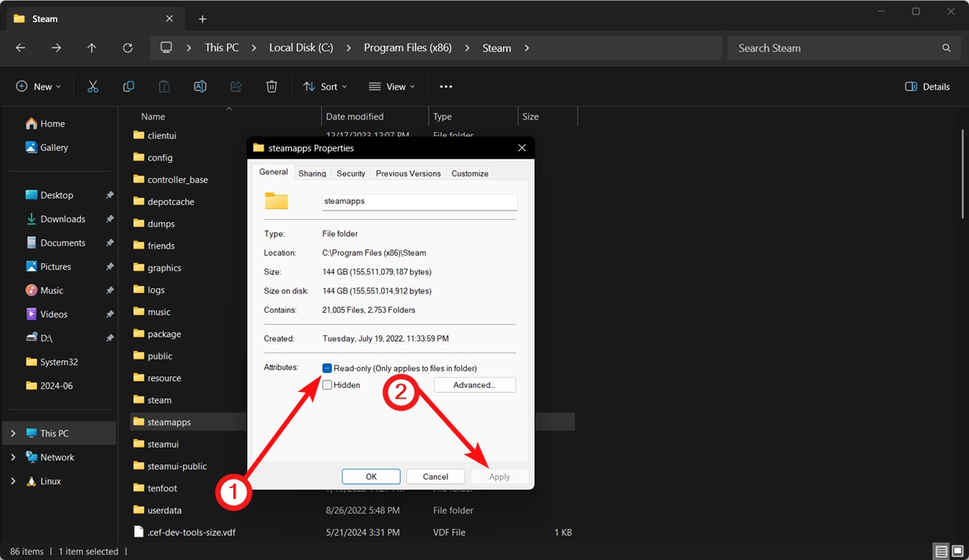Click the Rename icon in toolbar
The width and height of the screenshot is (969, 560).
[200, 87]
